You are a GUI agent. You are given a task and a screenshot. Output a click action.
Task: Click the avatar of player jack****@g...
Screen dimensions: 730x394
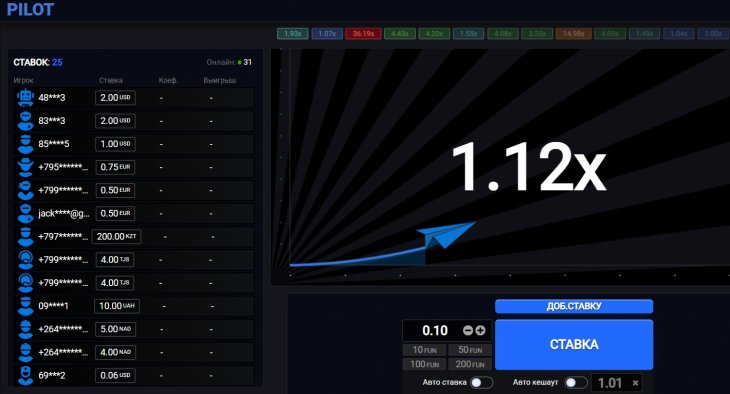pos(25,213)
